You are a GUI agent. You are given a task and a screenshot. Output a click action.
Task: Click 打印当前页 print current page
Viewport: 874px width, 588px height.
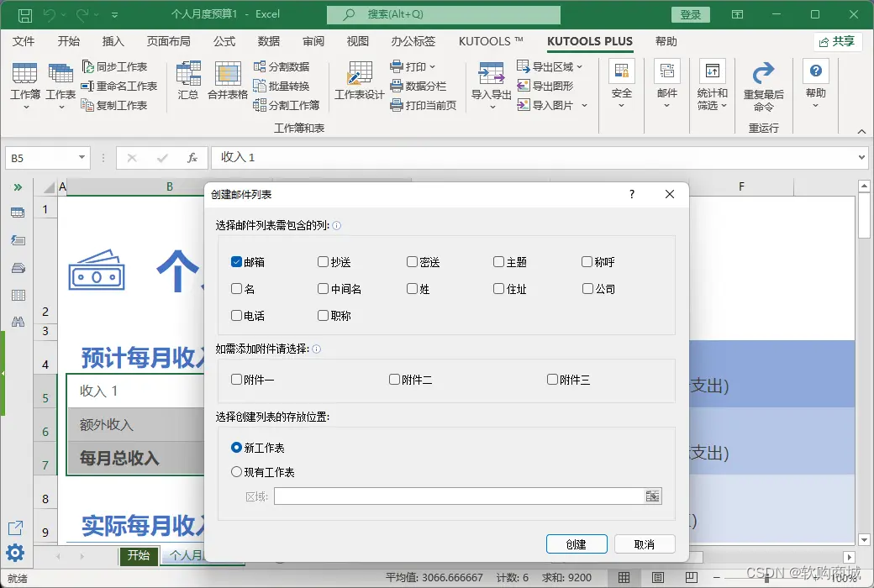424,105
